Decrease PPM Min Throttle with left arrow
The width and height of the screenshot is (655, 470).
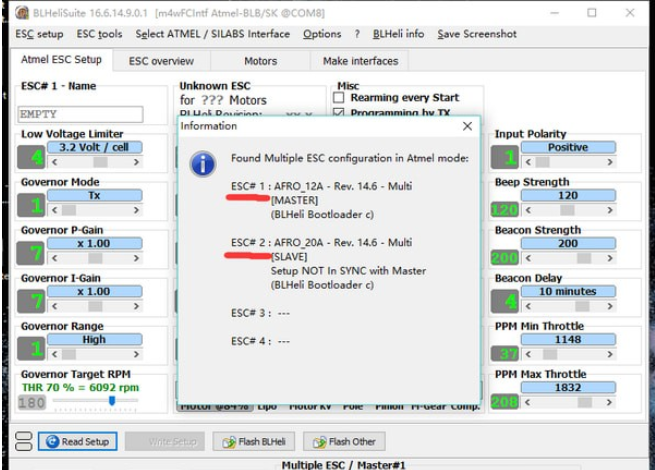coord(528,354)
